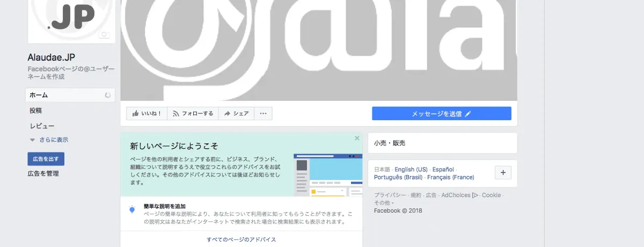Add a language with the plus button
Viewport: 644px width, 247px height.
pyautogui.click(x=503, y=173)
